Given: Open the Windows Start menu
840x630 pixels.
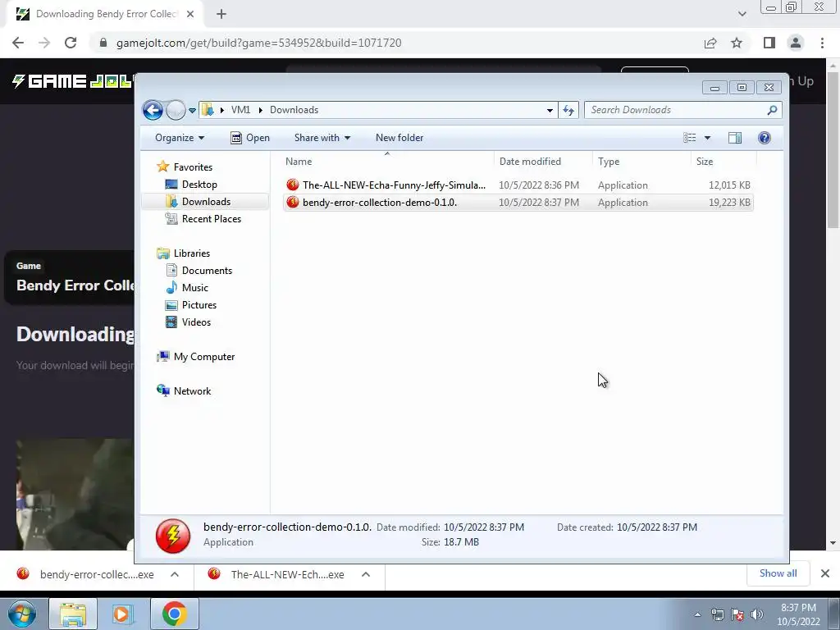Looking at the screenshot, I should (x=21, y=614).
